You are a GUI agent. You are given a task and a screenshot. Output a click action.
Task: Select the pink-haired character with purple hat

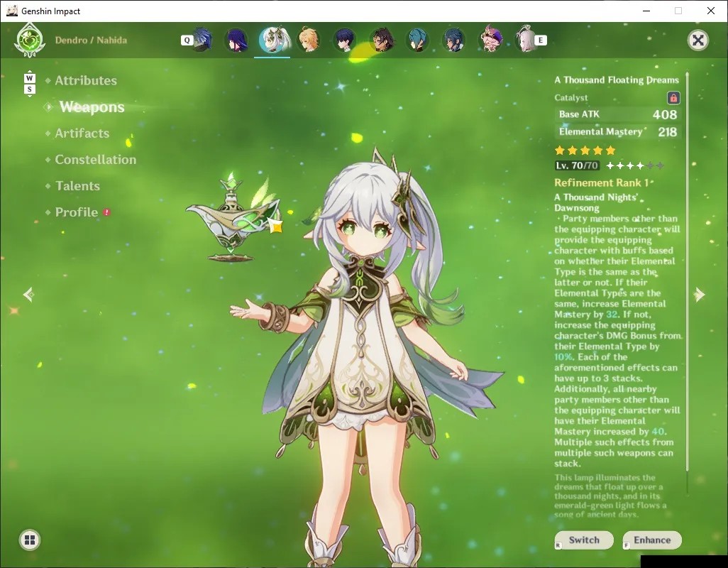click(x=490, y=40)
